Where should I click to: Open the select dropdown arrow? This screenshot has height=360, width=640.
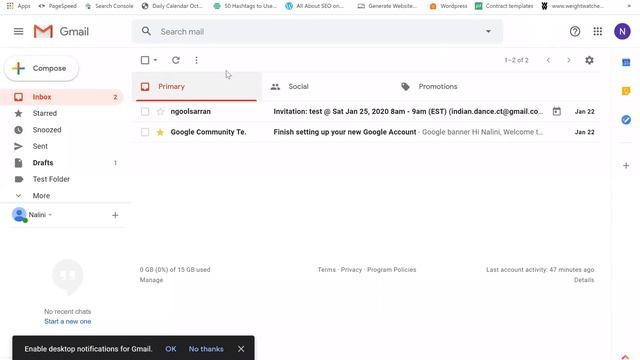point(155,60)
